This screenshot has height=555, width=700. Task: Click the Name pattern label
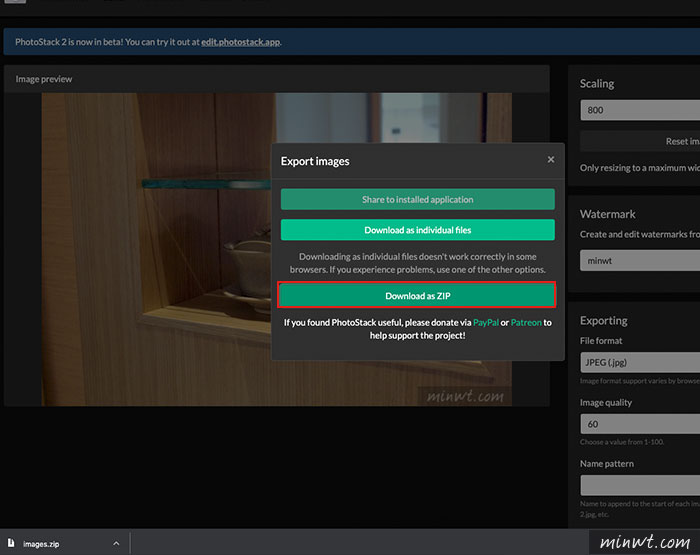[607, 463]
